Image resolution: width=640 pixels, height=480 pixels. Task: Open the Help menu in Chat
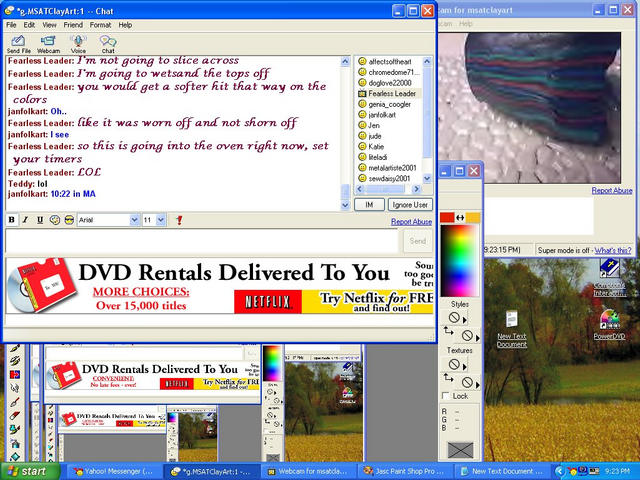(125, 25)
